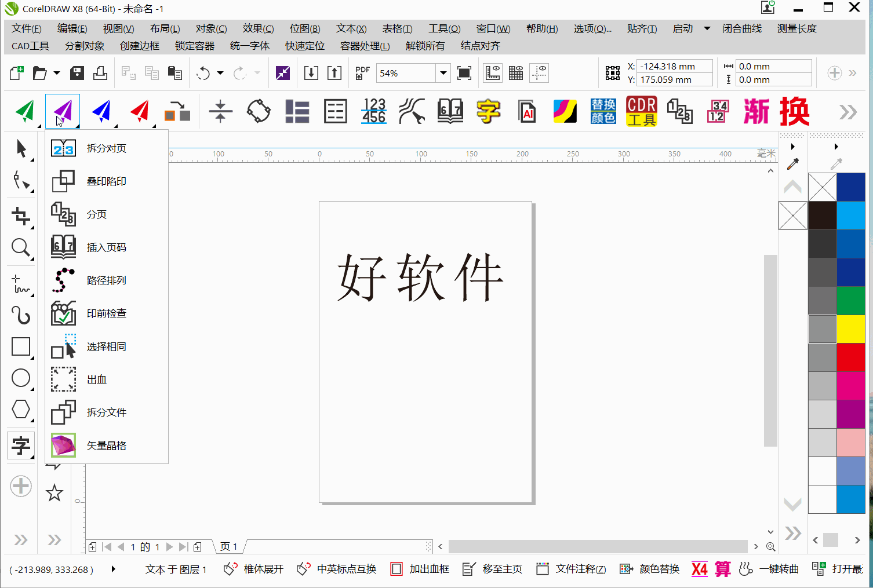Screen dimensions: 873x588
Task: Select the Zoom magnifier tool
Action: coord(21,248)
